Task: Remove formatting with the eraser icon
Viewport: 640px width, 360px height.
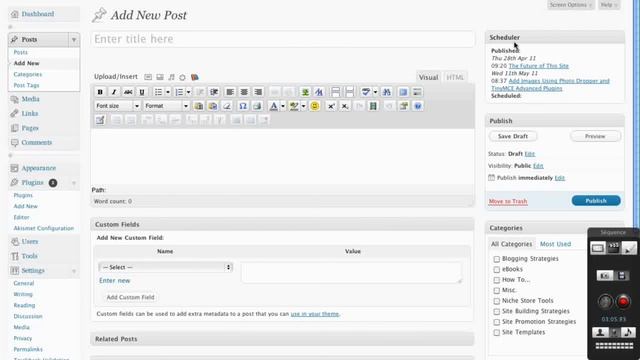Action: tap(227, 106)
